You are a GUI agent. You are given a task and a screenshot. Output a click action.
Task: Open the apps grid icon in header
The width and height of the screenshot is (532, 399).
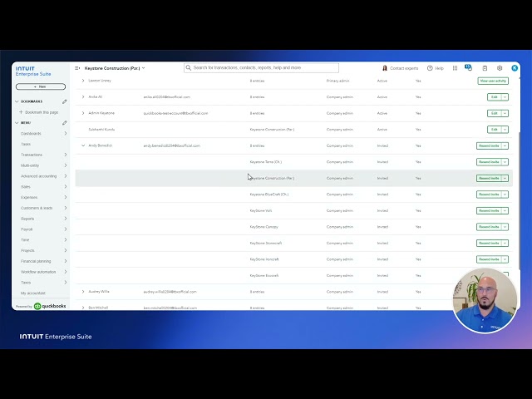[455, 68]
